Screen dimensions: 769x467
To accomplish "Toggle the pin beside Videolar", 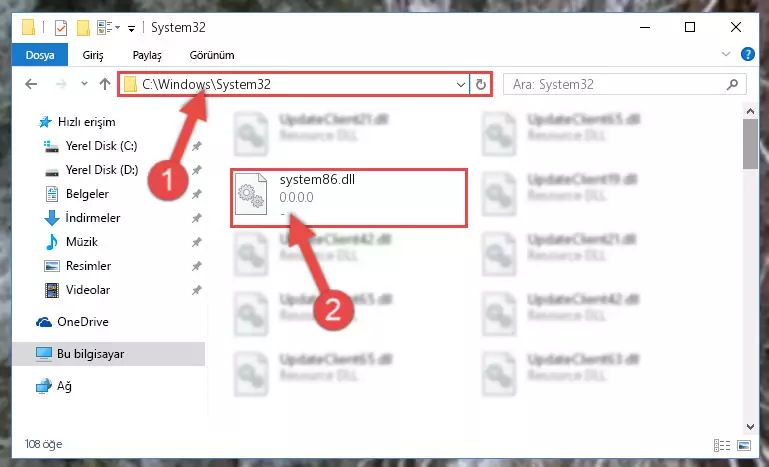I will click(197, 290).
